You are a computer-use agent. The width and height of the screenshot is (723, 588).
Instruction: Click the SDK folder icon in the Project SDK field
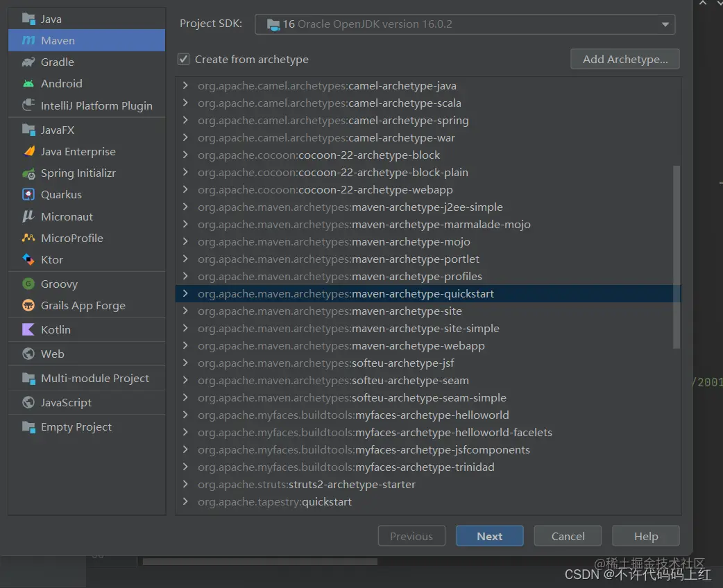click(x=273, y=24)
